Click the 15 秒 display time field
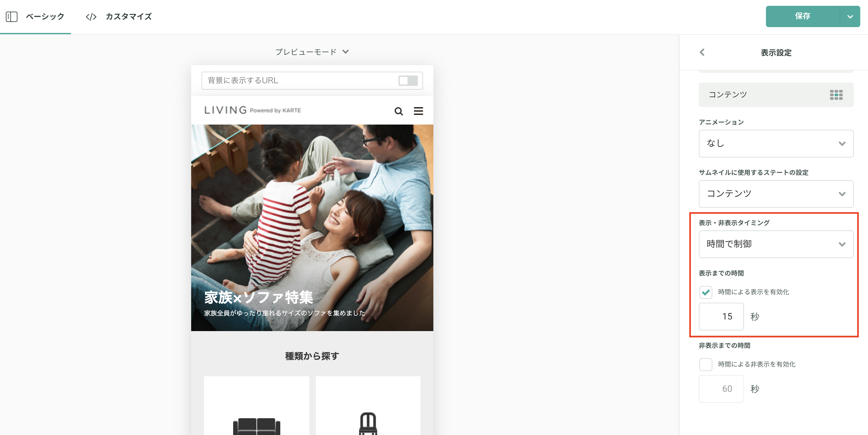The width and height of the screenshot is (868, 435). (x=721, y=317)
